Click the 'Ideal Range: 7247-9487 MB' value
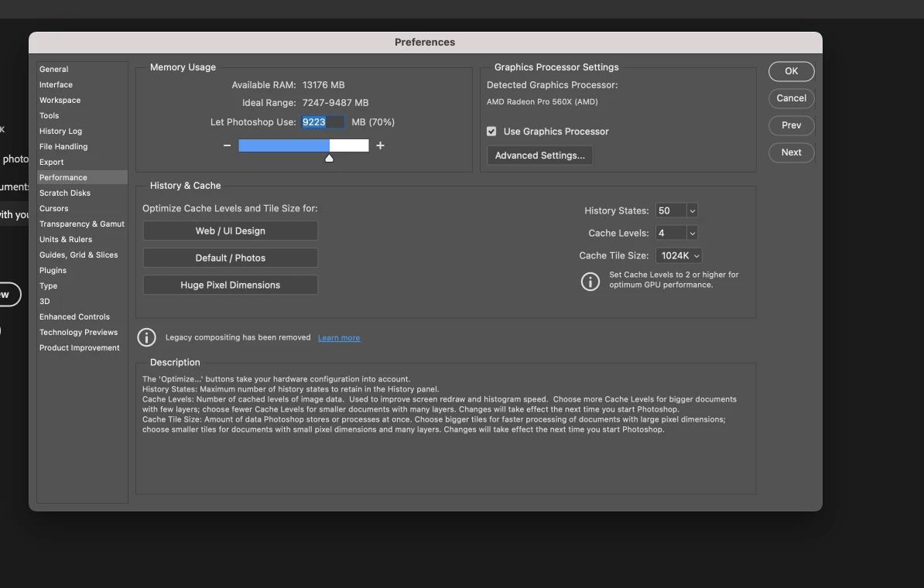924x588 pixels. [335, 103]
